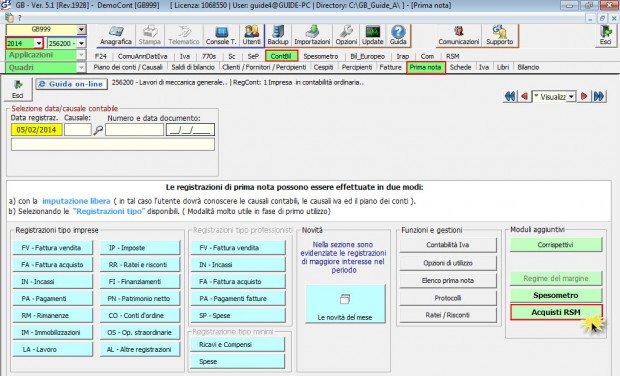Go to the next record arrow
Image resolution: width=620 pixels, height=376 pixels.
click(584, 96)
